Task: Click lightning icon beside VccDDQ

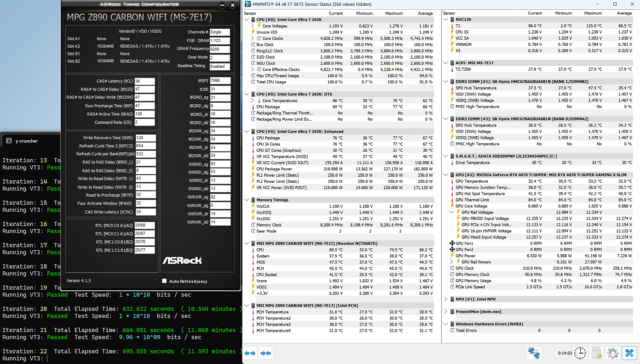Action: tap(253, 212)
